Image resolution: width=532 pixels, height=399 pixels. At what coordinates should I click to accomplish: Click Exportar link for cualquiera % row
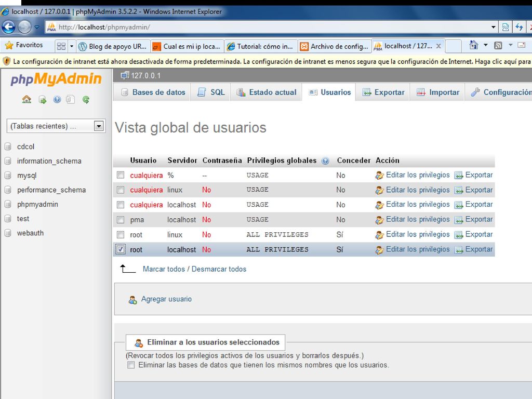(x=478, y=175)
